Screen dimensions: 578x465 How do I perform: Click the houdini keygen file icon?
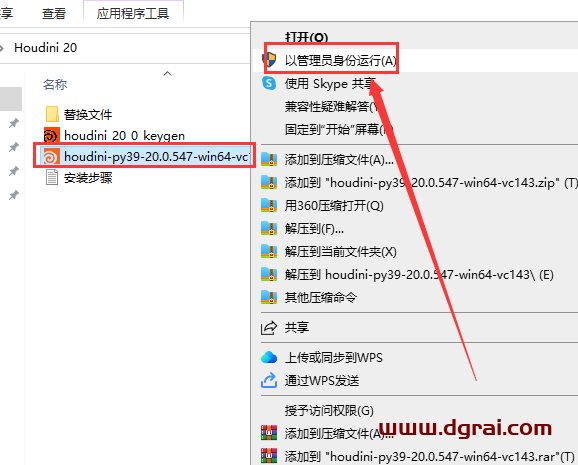pos(51,136)
